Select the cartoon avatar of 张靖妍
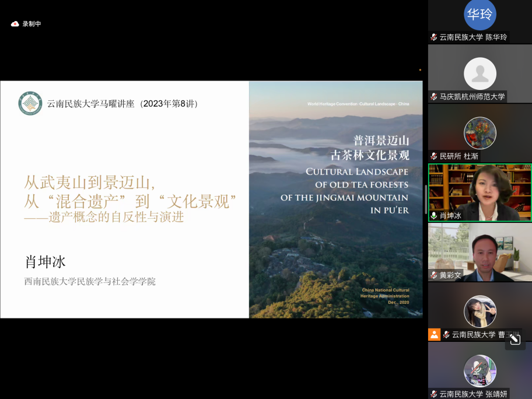 [480, 371]
